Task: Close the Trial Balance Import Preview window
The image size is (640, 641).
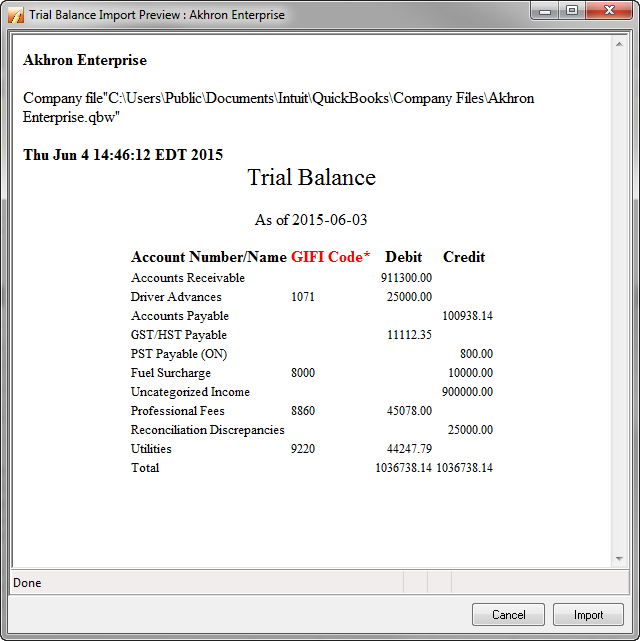Action: (609, 10)
